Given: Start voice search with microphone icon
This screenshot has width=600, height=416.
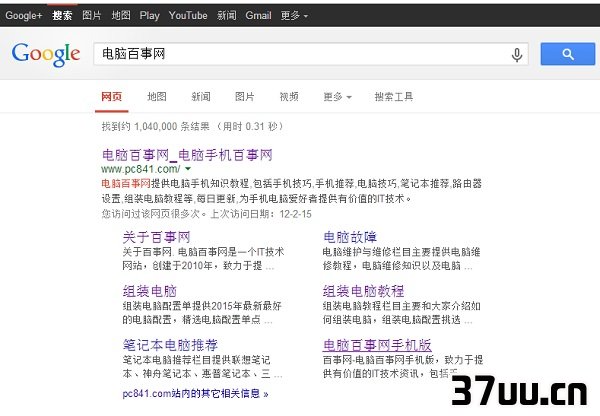Looking at the screenshot, I should coord(517,54).
